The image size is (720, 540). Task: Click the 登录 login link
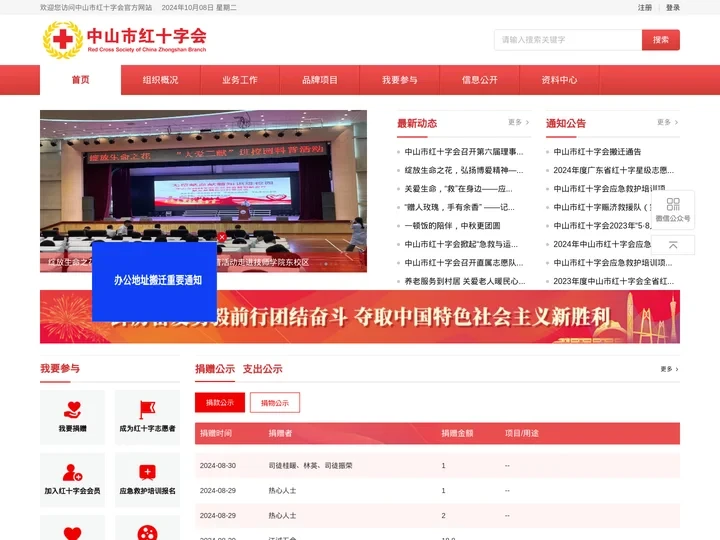673,7
